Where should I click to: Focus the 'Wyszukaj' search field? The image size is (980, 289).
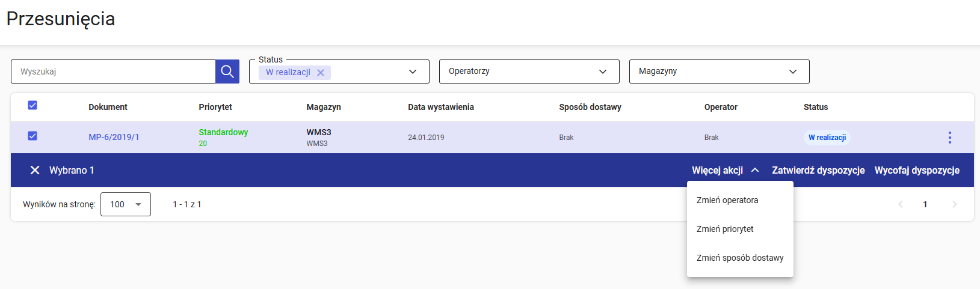pyautogui.click(x=113, y=71)
